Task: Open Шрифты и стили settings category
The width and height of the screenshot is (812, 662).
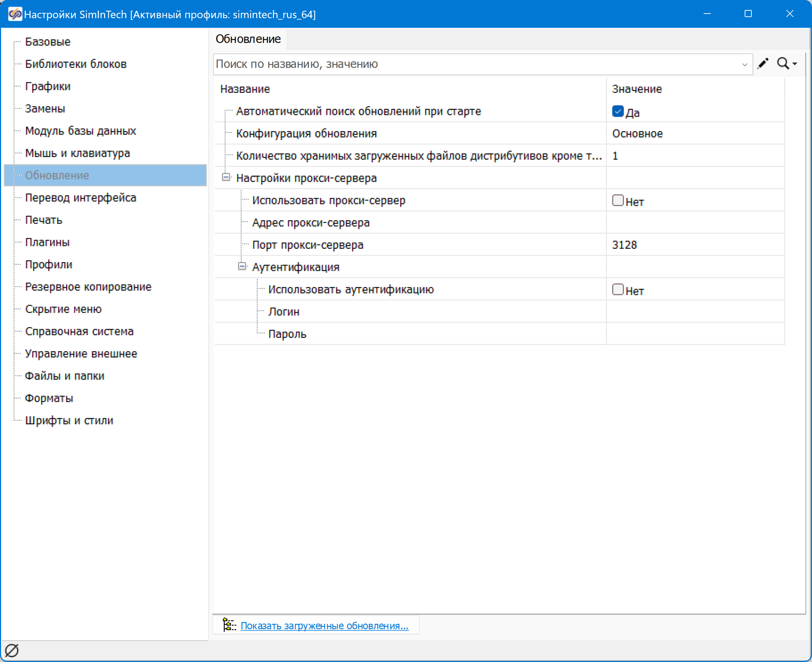Action: click(69, 420)
